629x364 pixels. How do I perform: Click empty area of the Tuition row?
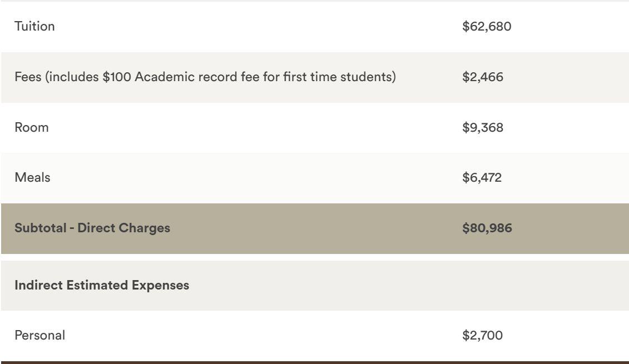pos(257,27)
